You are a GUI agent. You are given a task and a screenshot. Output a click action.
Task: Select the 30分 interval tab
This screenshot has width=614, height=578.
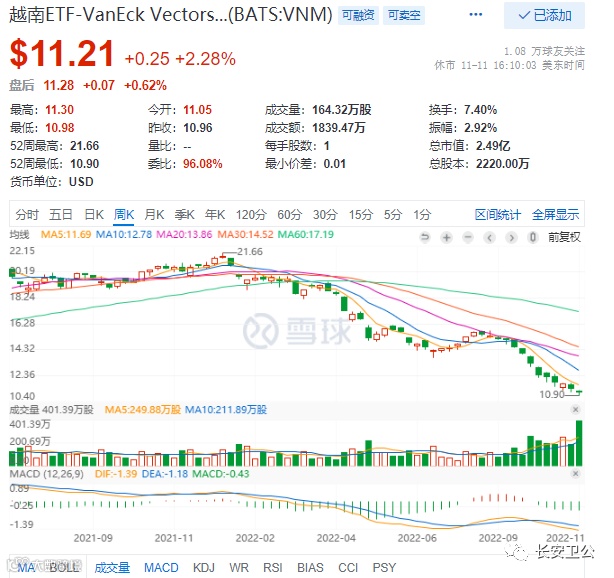(325, 215)
